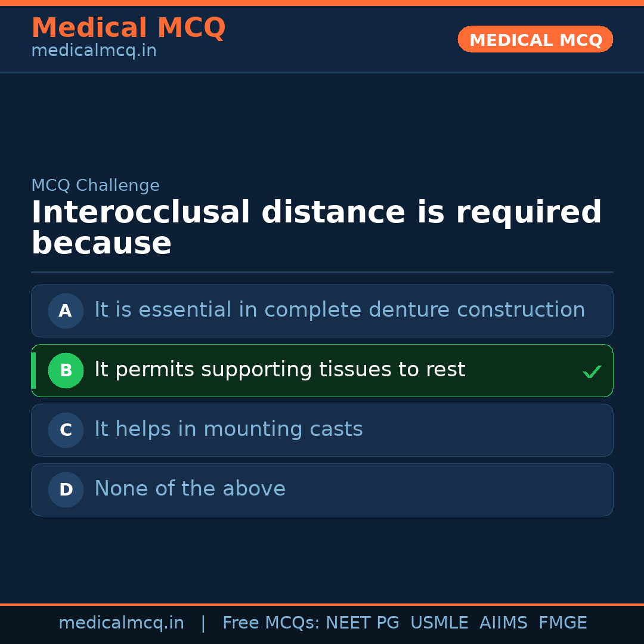Click the green letter B circle icon
644x644 pixels.
click(x=66, y=370)
